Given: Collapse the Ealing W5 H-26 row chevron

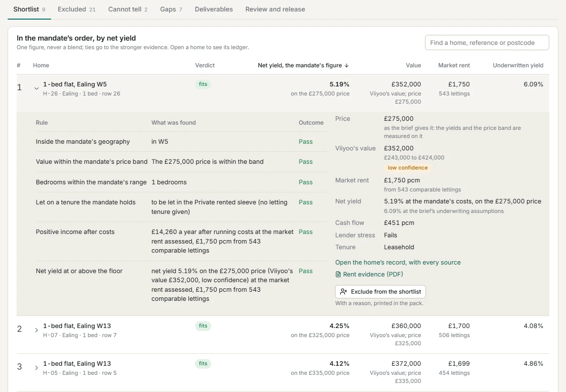Looking at the screenshot, I should 36,88.
